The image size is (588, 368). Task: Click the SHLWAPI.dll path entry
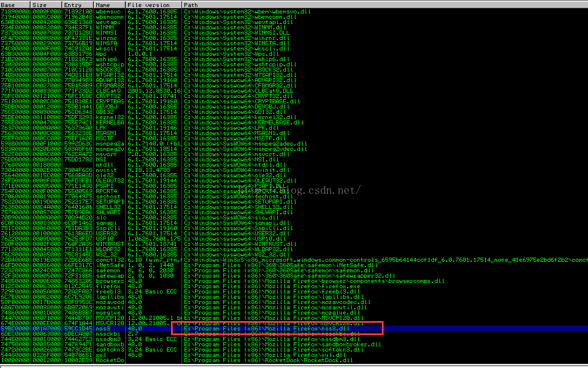[238, 212]
